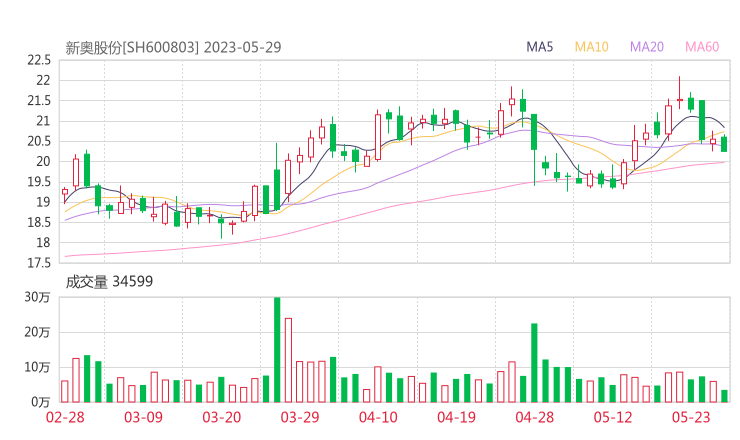Click the 05-12 date axis label
Image resolution: width=740 pixels, height=440 pixels.
pyautogui.click(x=613, y=417)
